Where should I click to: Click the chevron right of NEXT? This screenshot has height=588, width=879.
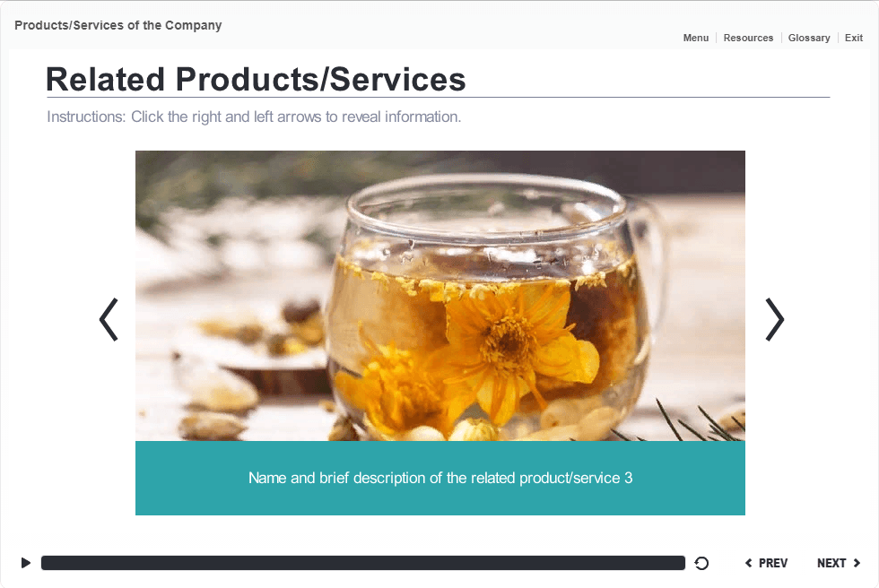click(x=857, y=563)
